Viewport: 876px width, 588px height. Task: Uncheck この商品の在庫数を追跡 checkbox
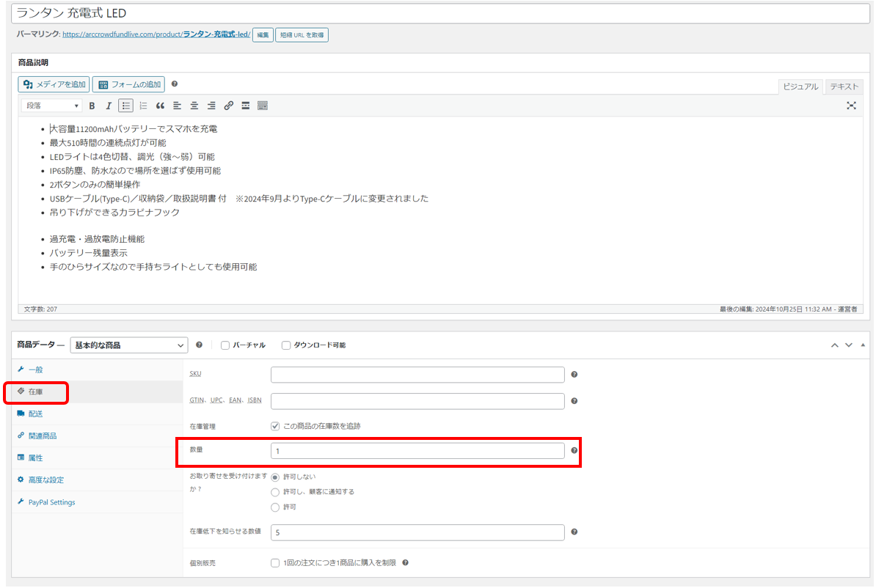(275, 426)
